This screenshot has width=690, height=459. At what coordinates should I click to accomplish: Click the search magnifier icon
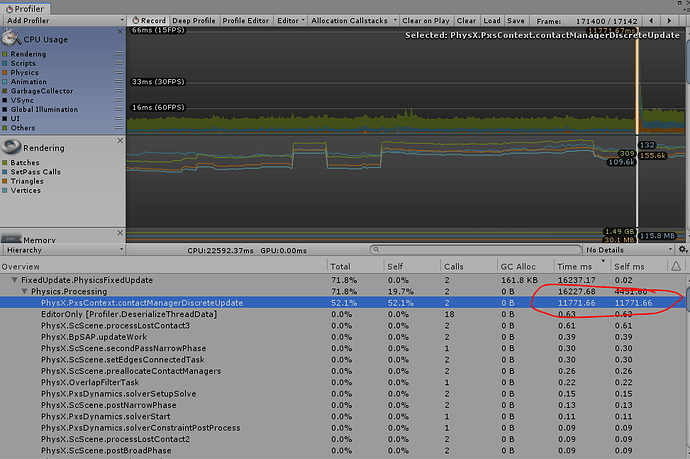point(376,250)
